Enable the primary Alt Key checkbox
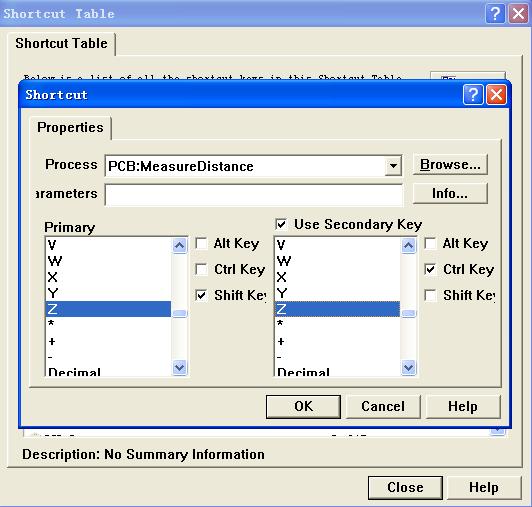The image size is (532, 507). pos(201,243)
